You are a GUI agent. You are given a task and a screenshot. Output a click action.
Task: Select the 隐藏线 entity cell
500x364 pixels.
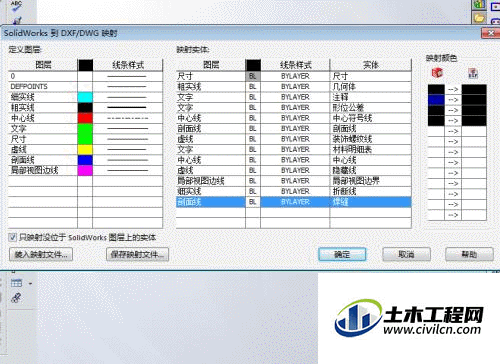[371, 170]
